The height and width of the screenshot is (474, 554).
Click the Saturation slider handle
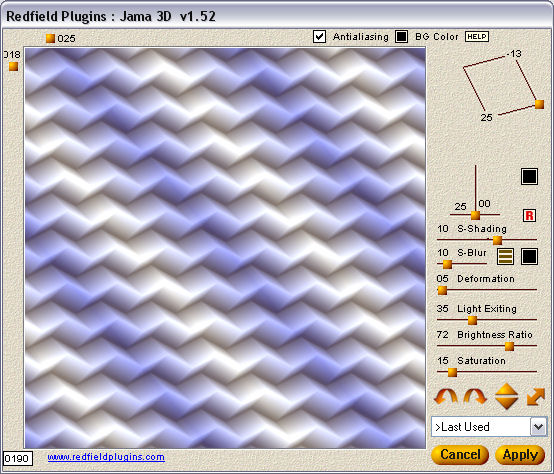pyautogui.click(x=452, y=372)
